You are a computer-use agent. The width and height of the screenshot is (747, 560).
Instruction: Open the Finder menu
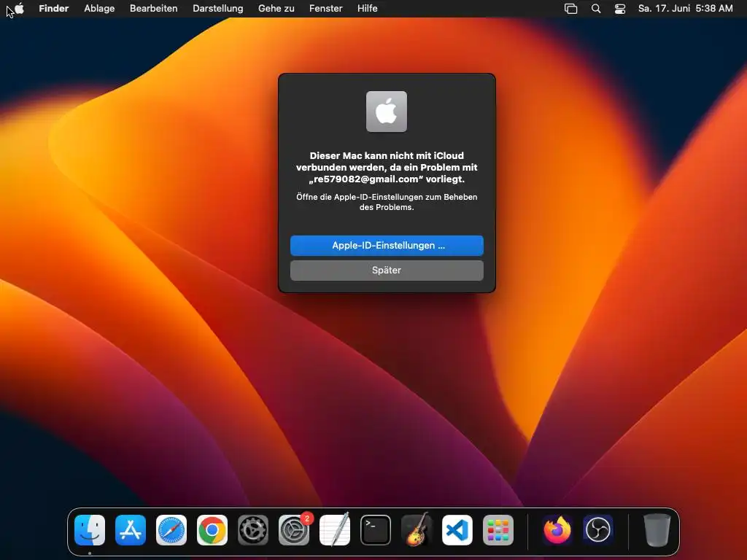pyautogui.click(x=54, y=8)
